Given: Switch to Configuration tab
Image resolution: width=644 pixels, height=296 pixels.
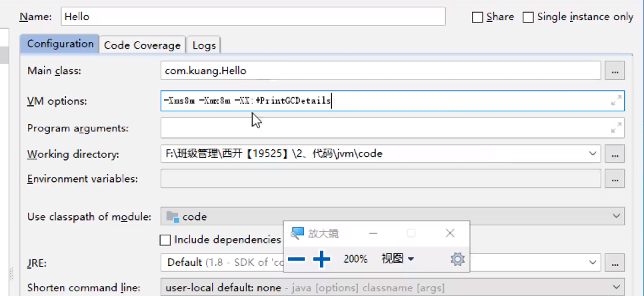Looking at the screenshot, I should click(60, 44).
